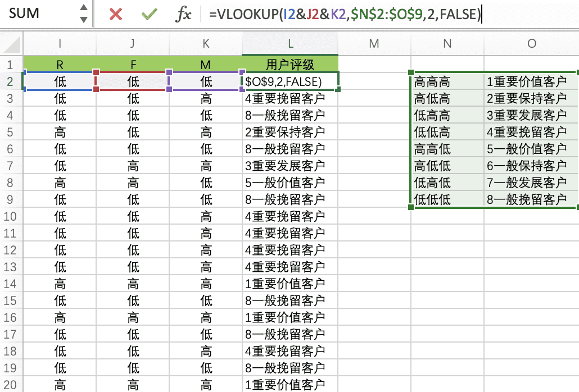Click cell N7 高低低
This screenshot has height=392, width=579.
tap(447, 166)
